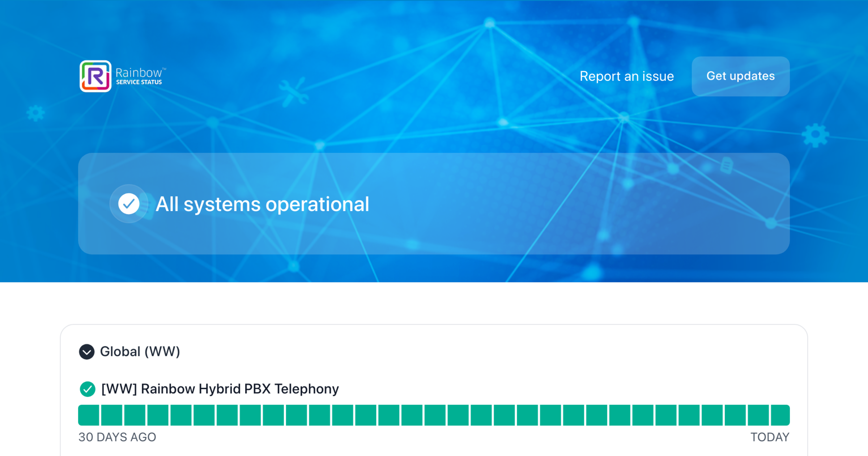Click the white checkmark in the status banner
The width and height of the screenshot is (868, 456).
click(128, 204)
